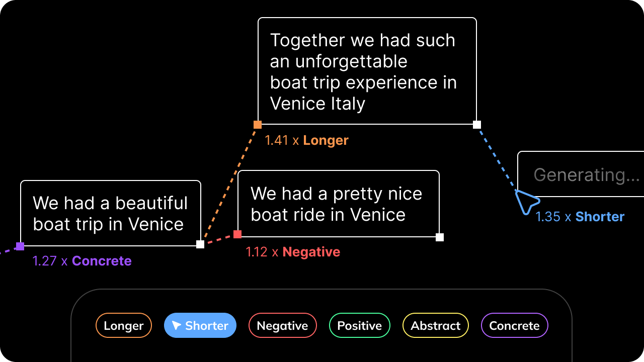The image size is (644, 362).
Task: Click the orange square connector handle
Action: (258, 125)
